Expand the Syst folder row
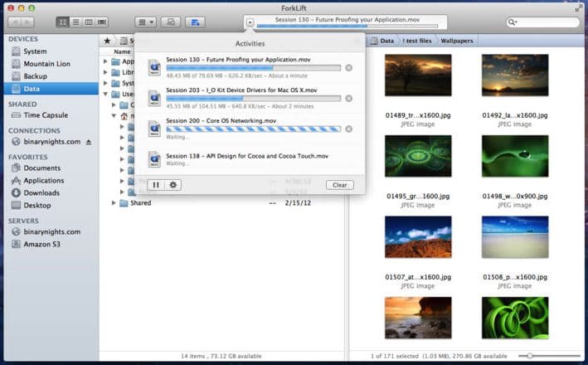 [105, 83]
